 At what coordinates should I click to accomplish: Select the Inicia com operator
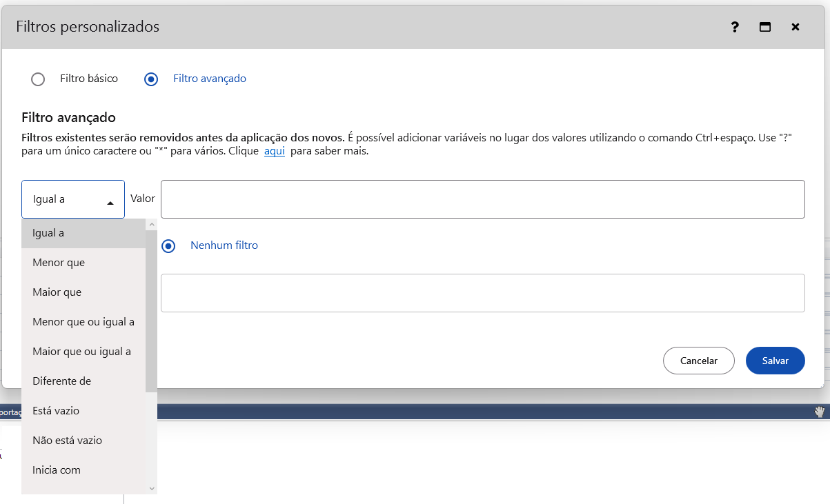click(57, 470)
